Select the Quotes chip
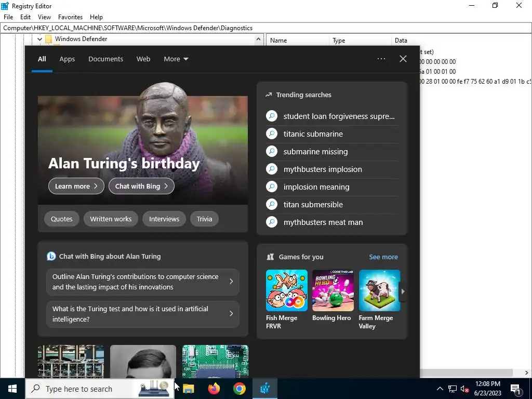This screenshot has width=532, height=399. tap(61, 219)
